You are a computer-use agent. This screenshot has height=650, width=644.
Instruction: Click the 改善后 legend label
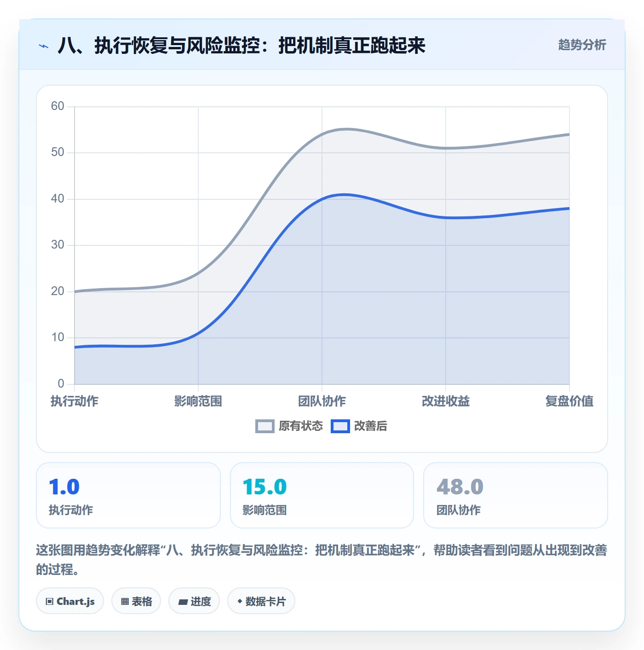370,426
